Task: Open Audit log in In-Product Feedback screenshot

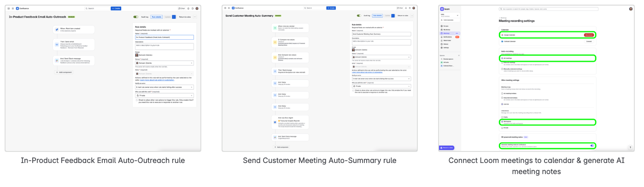Action: (145, 17)
